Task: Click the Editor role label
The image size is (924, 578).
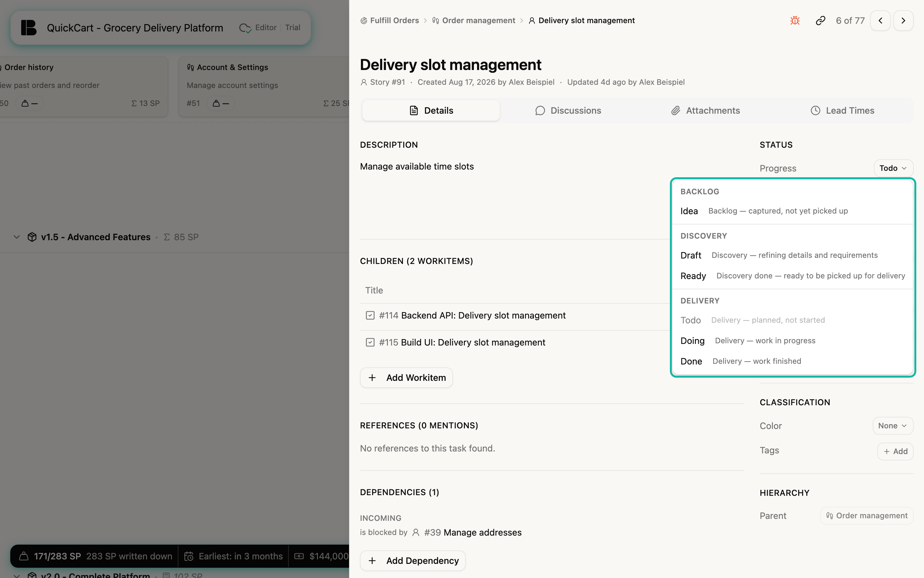Action: click(x=266, y=28)
